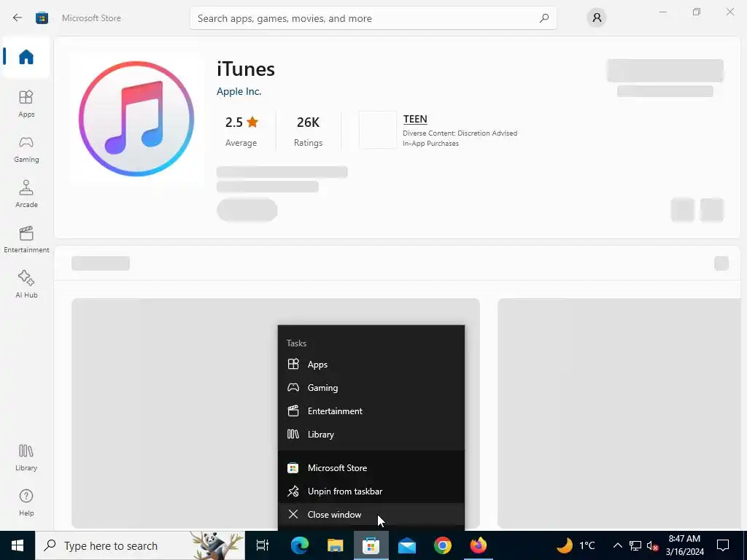The width and height of the screenshot is (747, 560).
Task: Select Microsoft Store in the jump list
Action: pyautogui.click(x=371, y=467)
